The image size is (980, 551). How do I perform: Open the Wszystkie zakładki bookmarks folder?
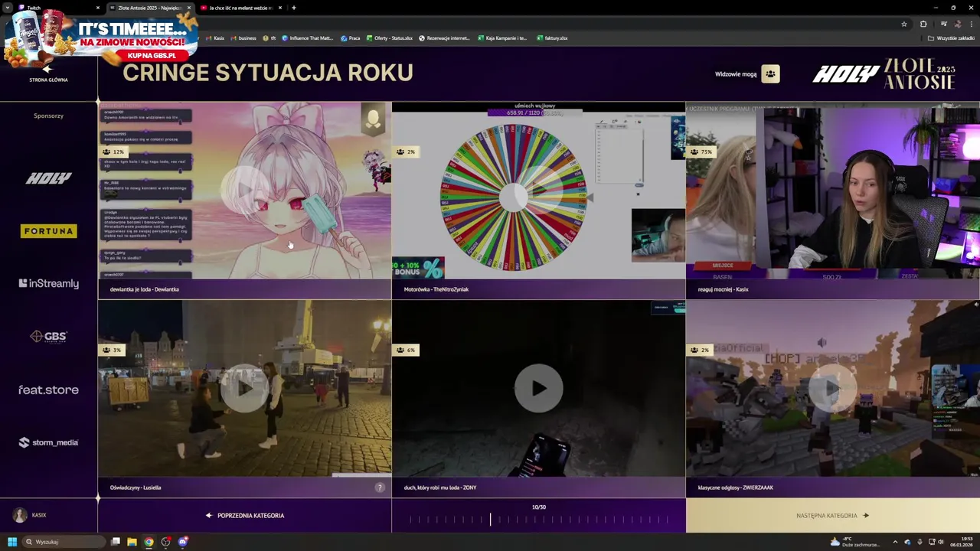(x=951, y=37)
